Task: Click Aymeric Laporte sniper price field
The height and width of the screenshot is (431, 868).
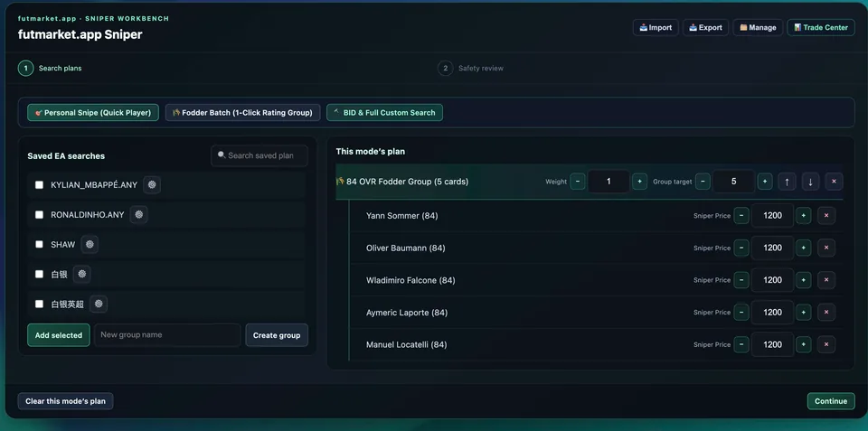Action: [772, 313]
